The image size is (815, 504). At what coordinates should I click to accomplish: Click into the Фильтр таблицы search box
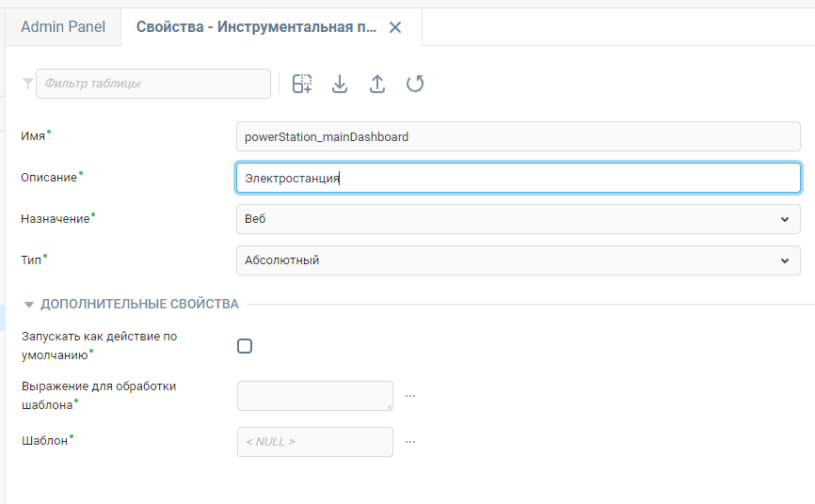[153, 84]
